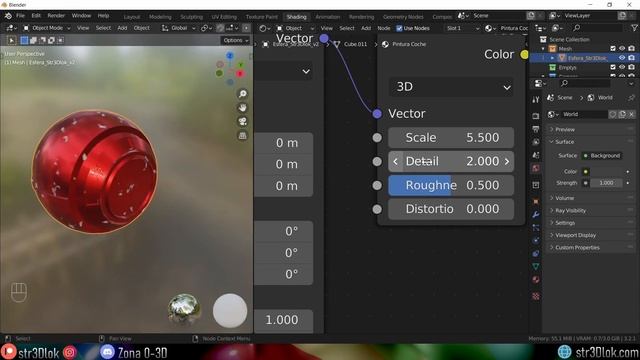Switch to the UV Editing workspace tab

pos(224,17)
